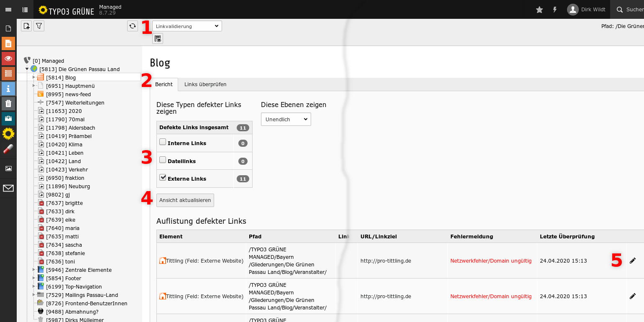
Task: Check the Dateilinks checkbox
Action: click(x=163, y=160)
